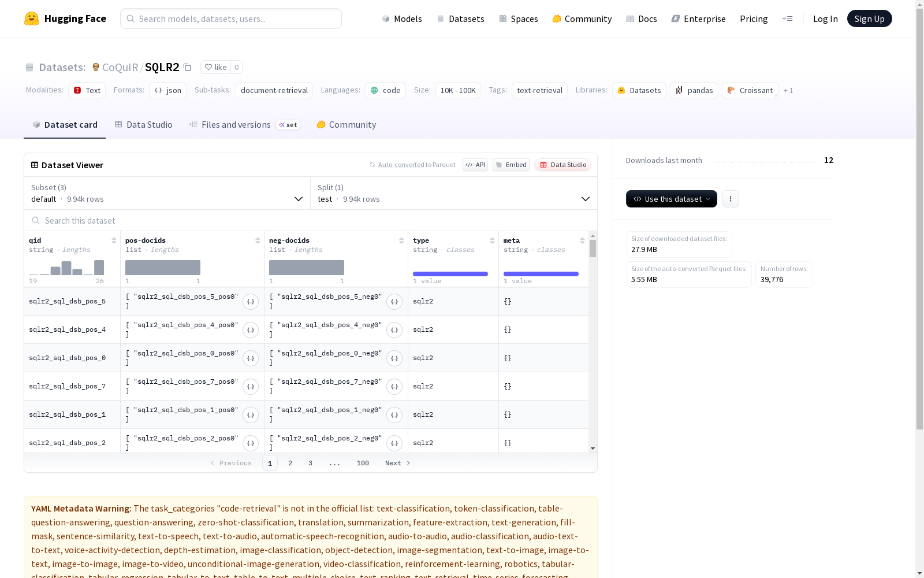924x578 pixels.
Task: Open Models in the top navigation
Action: 402,18
